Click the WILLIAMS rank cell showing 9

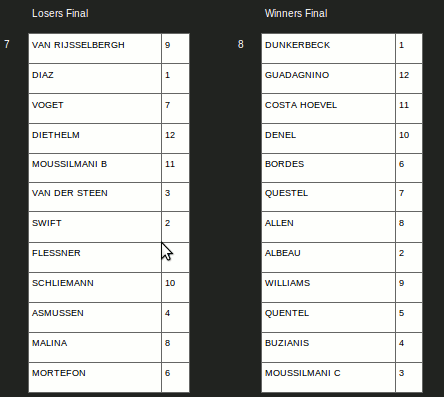(409, 287)
